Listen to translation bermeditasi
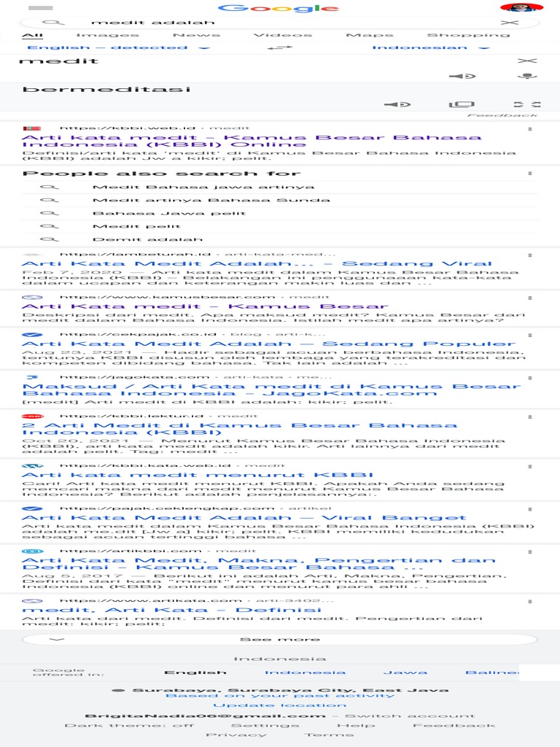The width and height of the screenshot is (560, 747). tap(397, 104)
